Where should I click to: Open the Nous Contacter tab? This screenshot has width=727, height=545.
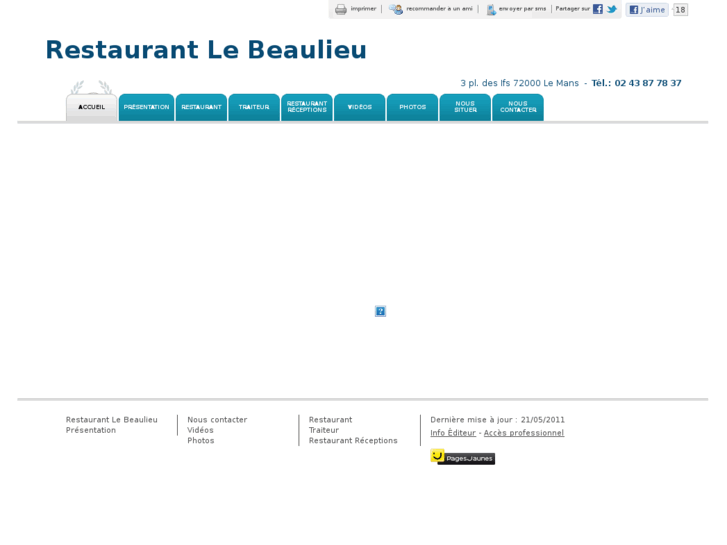tap(518, 108)
